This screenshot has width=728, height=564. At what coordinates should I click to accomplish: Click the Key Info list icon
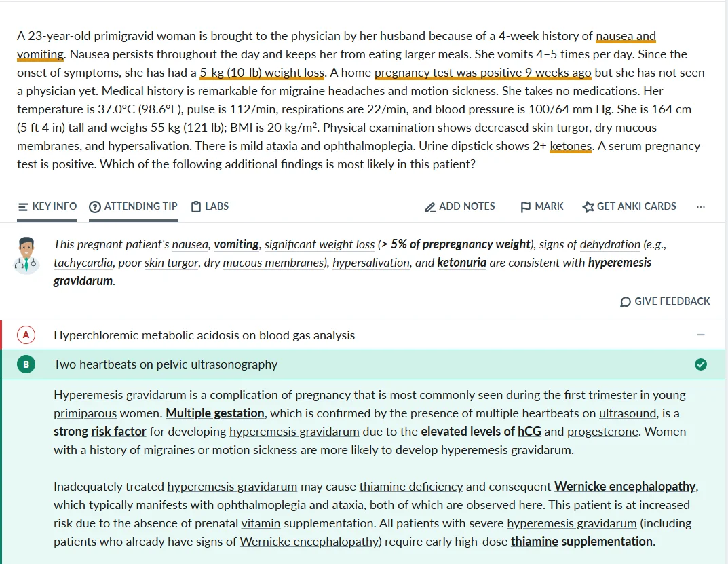[x=23, y=207]
